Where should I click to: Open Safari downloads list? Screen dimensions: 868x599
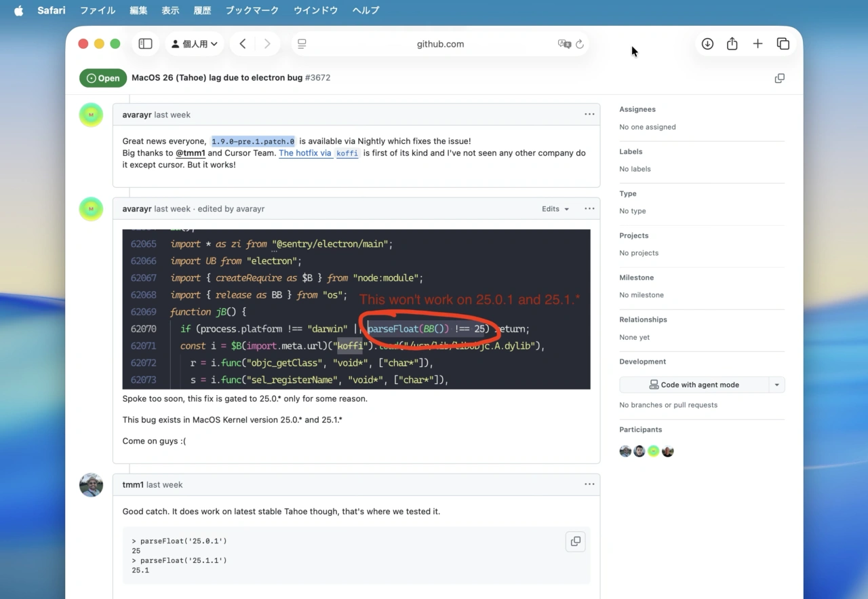tap(707, 44)
